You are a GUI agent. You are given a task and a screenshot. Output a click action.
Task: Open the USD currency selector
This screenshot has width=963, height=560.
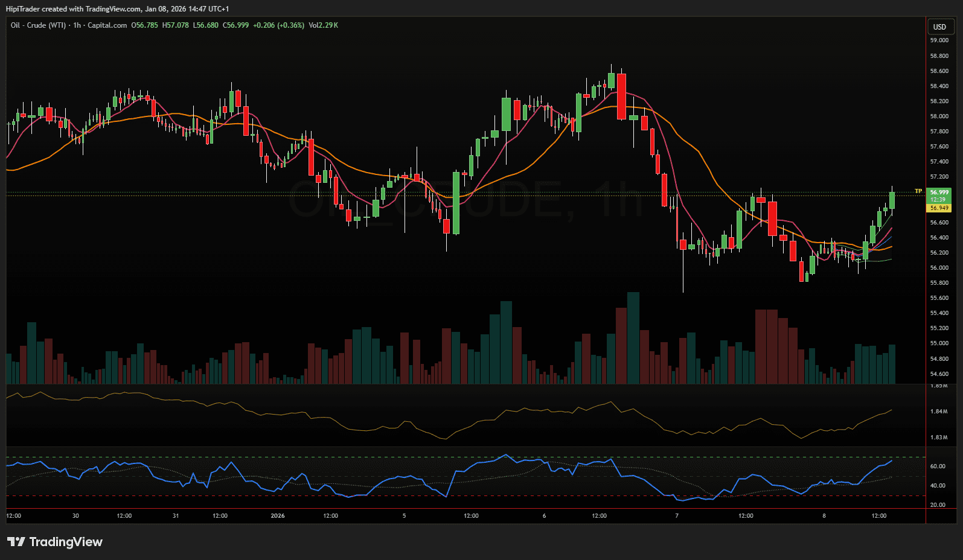[x=939, y=27]
